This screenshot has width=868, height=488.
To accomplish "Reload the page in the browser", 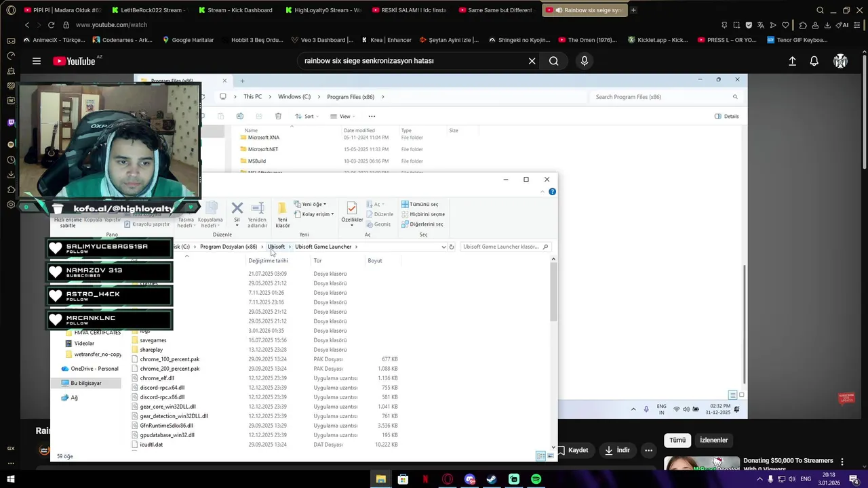I will click(51, 25).
